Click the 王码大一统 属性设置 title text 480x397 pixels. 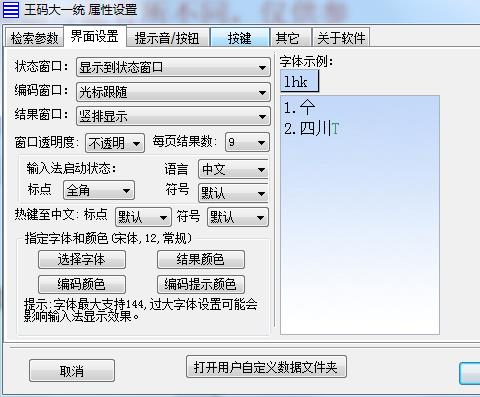80,9
